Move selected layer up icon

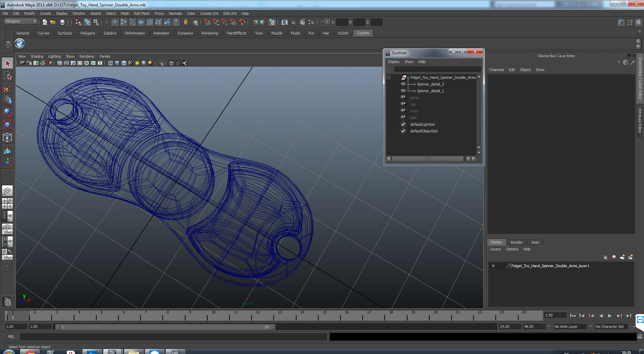click(605, 257)
